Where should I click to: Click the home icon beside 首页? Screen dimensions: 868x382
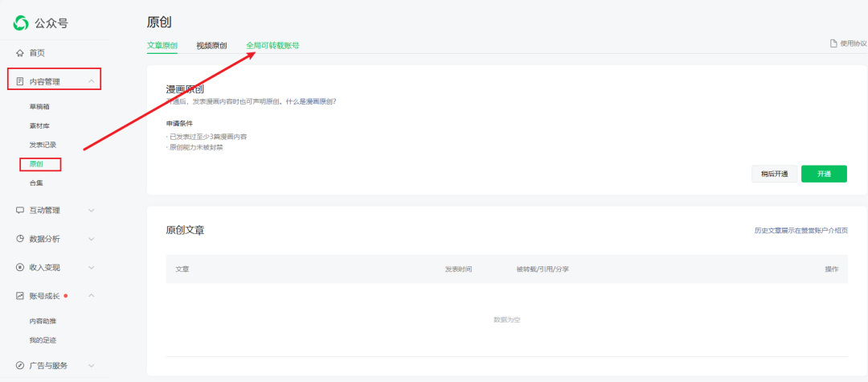point(20,53)
